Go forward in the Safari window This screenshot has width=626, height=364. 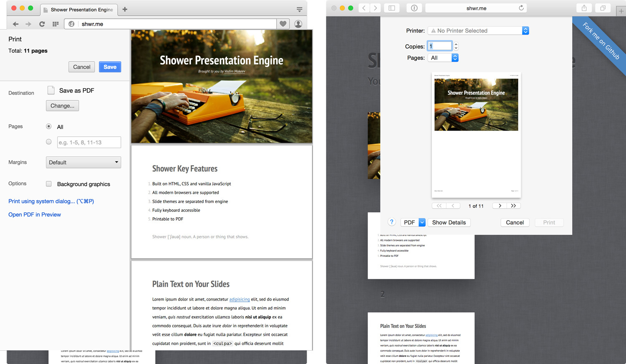pos(376,8)
